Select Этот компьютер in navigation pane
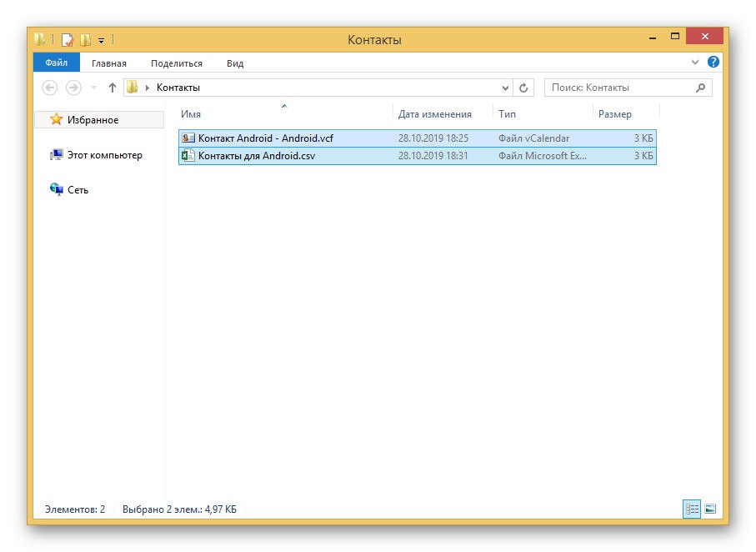Screen dimensions: 756x552 (104, 155)
